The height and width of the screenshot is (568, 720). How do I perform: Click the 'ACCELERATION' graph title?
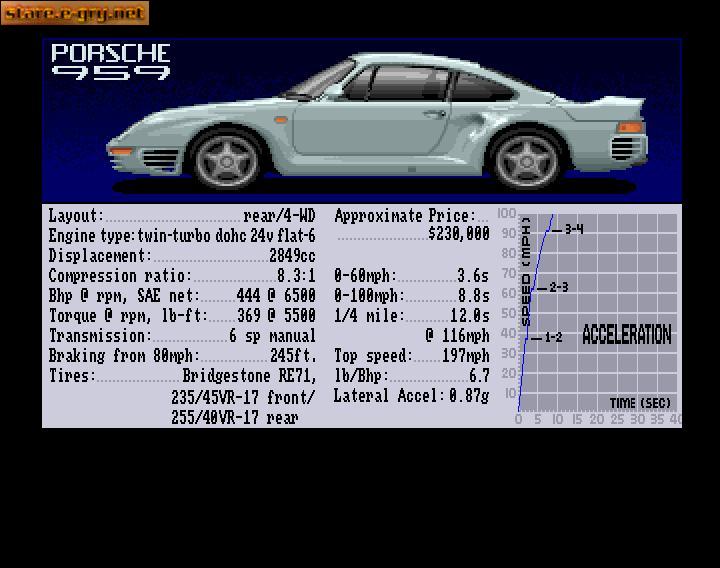point(627,334)
